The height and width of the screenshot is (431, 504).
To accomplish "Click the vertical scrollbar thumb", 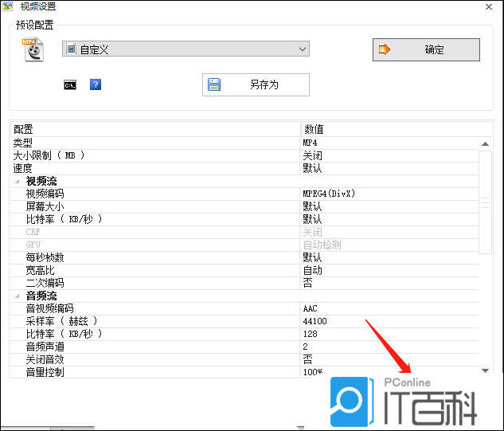I will [x=486, y=202].
